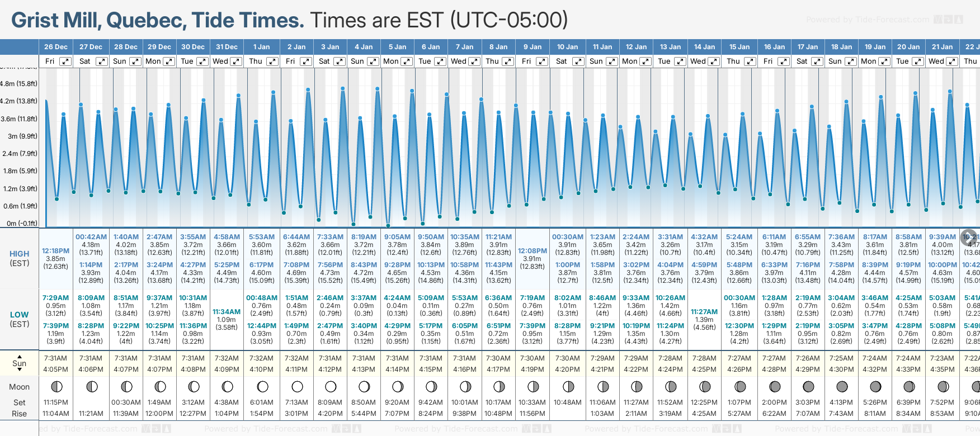
Task: Click the expand icon for Wed 21 Jan
Action: [952, 61]
